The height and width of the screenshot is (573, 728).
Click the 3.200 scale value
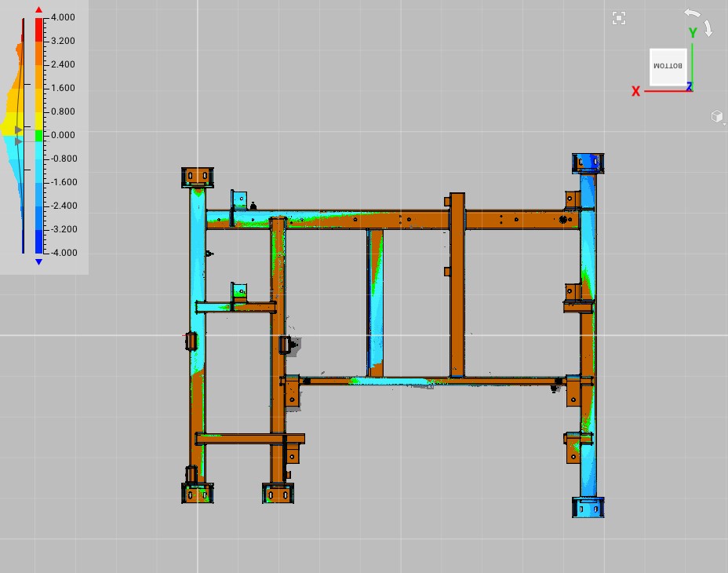click(63, 41)
